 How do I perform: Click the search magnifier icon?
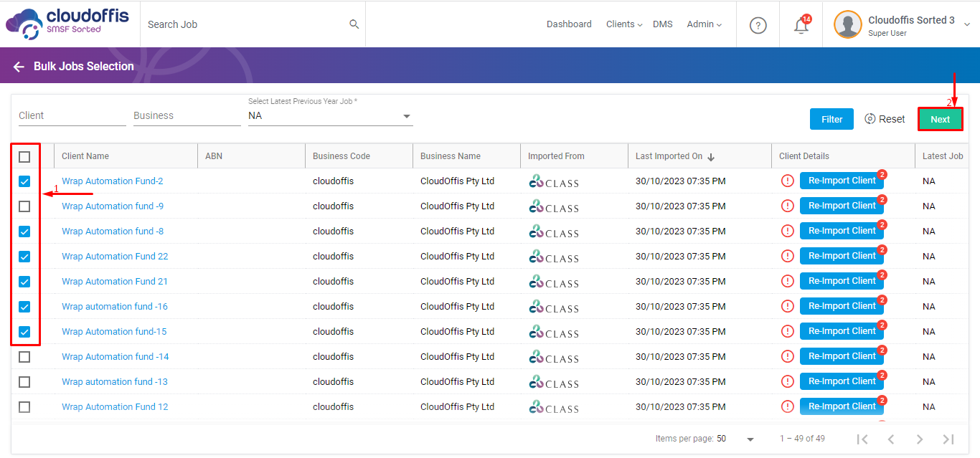[x=354, y=24]
